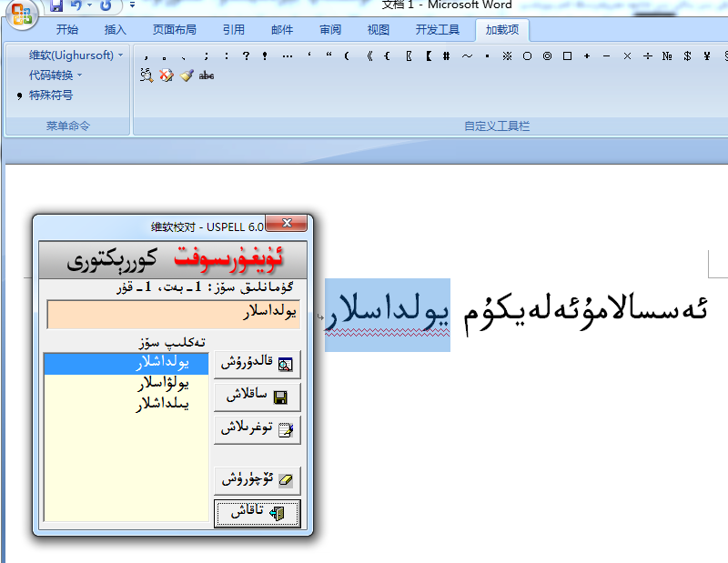Save document via quick access toolbar
The image size is (728, 563).
coord(56,5)
